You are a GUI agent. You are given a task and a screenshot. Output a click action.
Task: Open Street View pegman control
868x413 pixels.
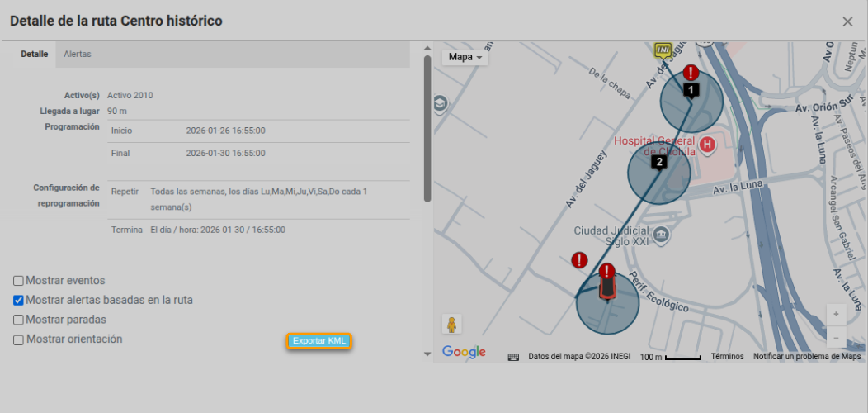[x=451, y=325]
